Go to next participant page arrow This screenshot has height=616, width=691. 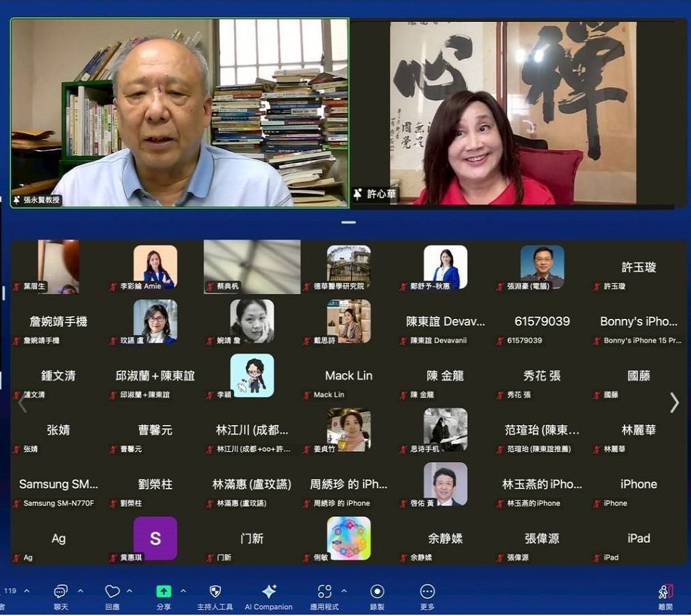[x=675, y=402]
